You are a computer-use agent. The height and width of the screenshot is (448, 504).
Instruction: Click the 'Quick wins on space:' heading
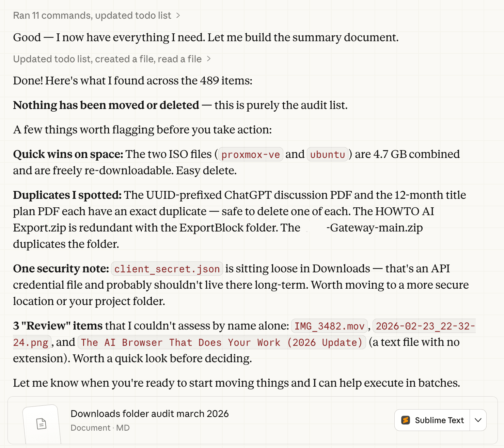point(68,154)
